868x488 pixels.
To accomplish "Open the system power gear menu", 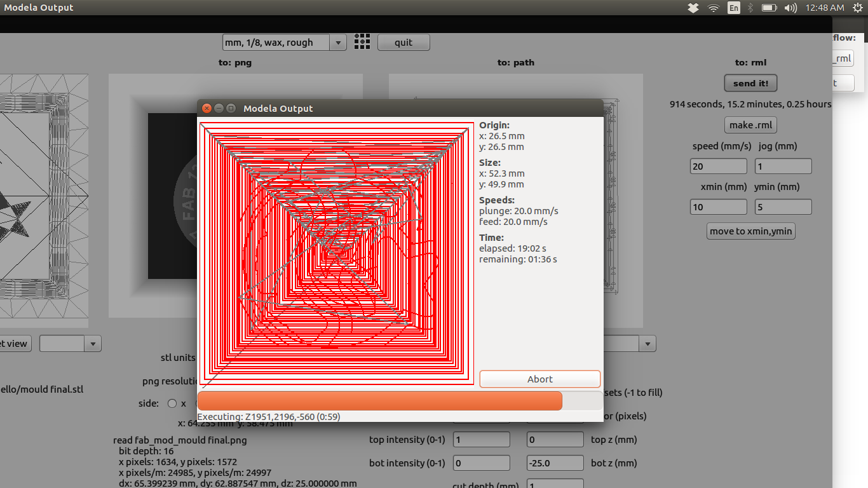I will point(858,8).
